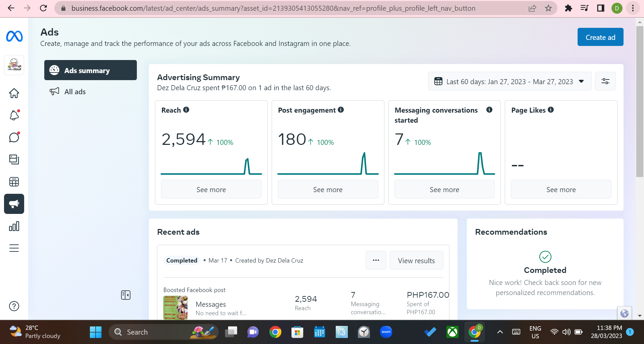Click the Completed status badge on the ad
644x344 pixels.
tap(182, 261)
